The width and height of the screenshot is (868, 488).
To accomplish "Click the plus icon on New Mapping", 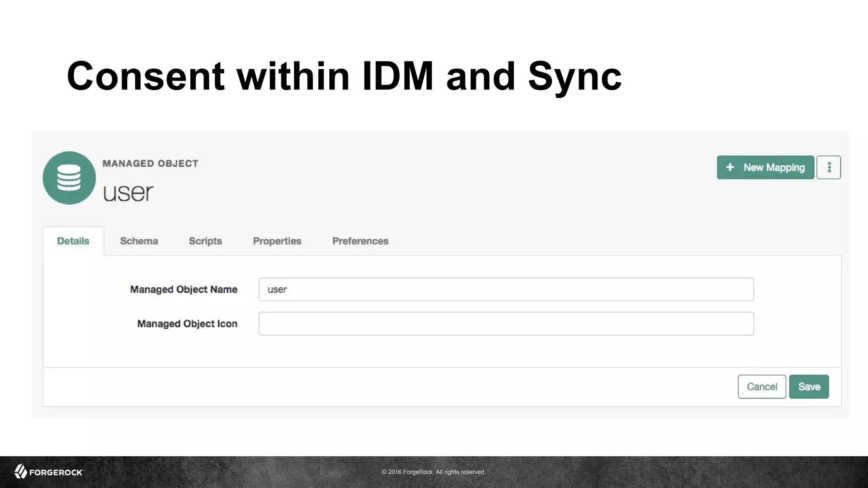I will tap(730, 167).
